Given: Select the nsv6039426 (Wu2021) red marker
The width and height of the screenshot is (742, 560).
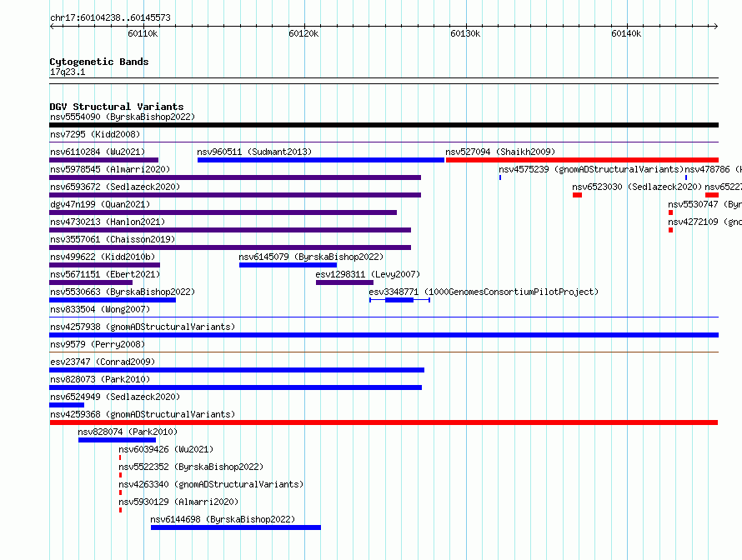Looking at the screenshot, I should coord(120,457).
